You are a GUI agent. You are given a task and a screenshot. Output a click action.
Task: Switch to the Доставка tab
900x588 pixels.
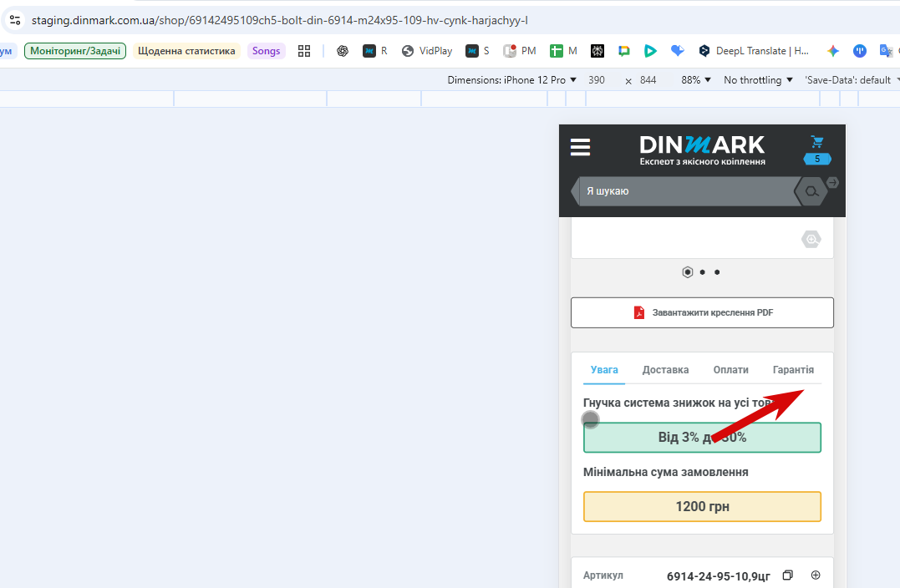(665, 370)
